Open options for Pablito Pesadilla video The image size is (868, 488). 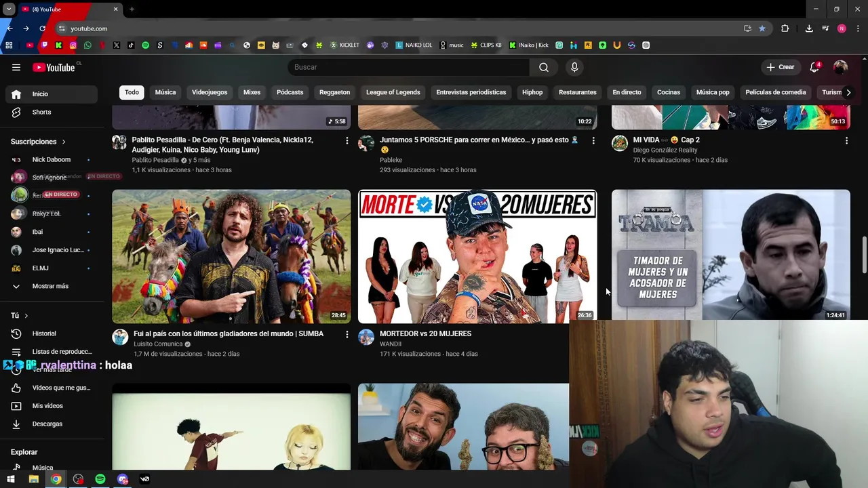point(347,140)
